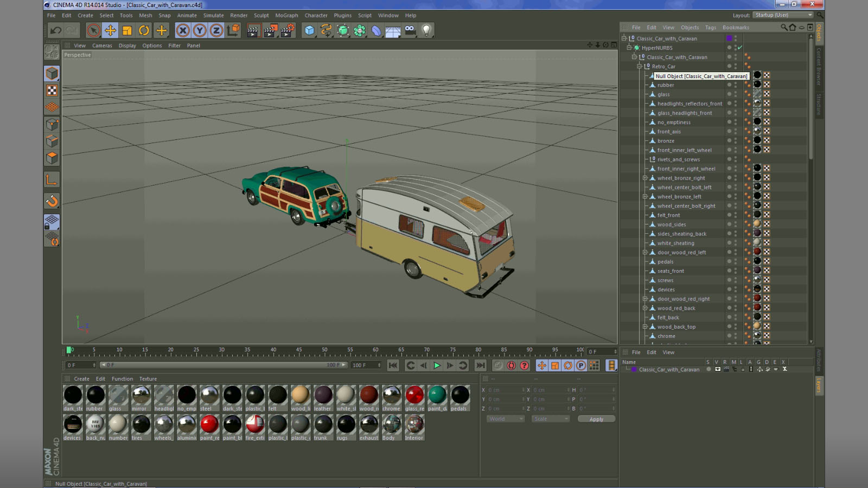
Task: Open the World coordinate system dropdown
Action: point(506,419)
